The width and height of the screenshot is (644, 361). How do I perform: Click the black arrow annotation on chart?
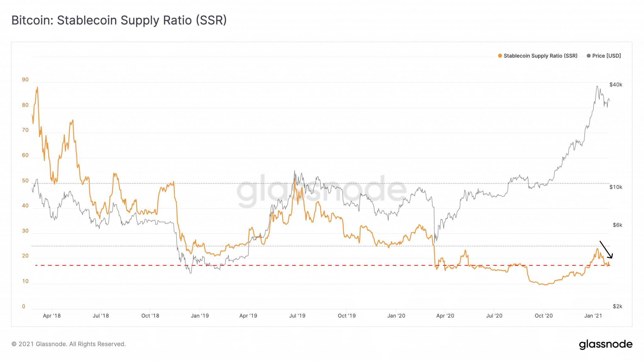pyautogui.click(x=606, y=250)
